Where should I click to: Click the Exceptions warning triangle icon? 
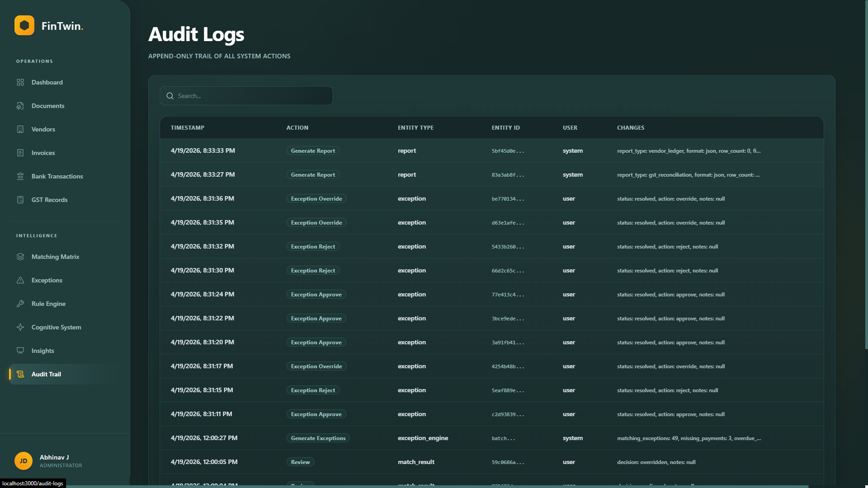20,280
